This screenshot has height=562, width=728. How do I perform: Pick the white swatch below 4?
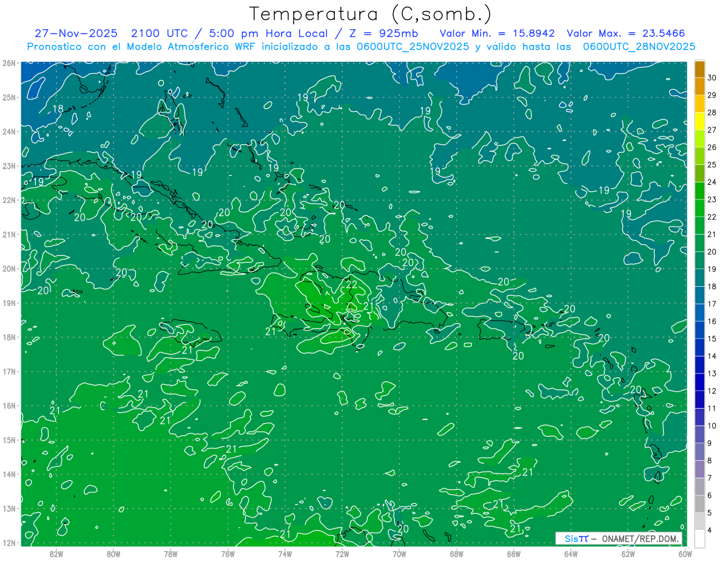(699, 538)
